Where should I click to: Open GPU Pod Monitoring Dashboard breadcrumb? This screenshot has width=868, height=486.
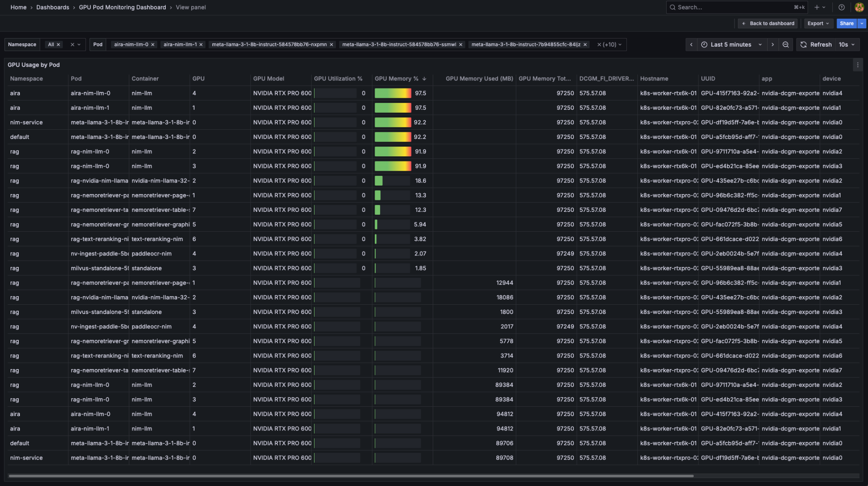coord(122,7)
